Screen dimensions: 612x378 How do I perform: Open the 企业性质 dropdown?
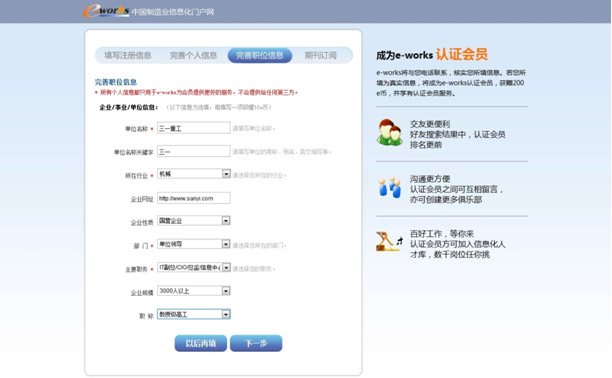194,221
